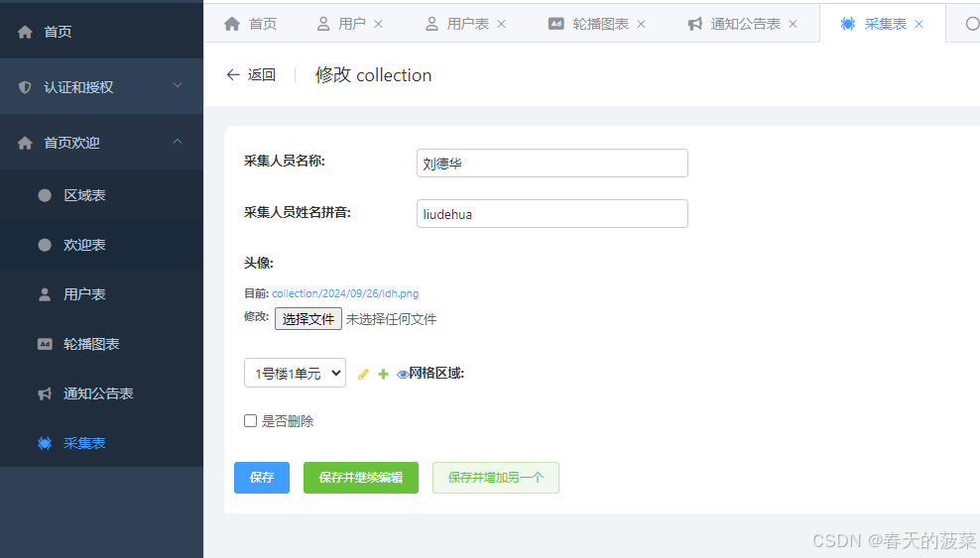Switch to the 首页 tab

coord(251,24)
